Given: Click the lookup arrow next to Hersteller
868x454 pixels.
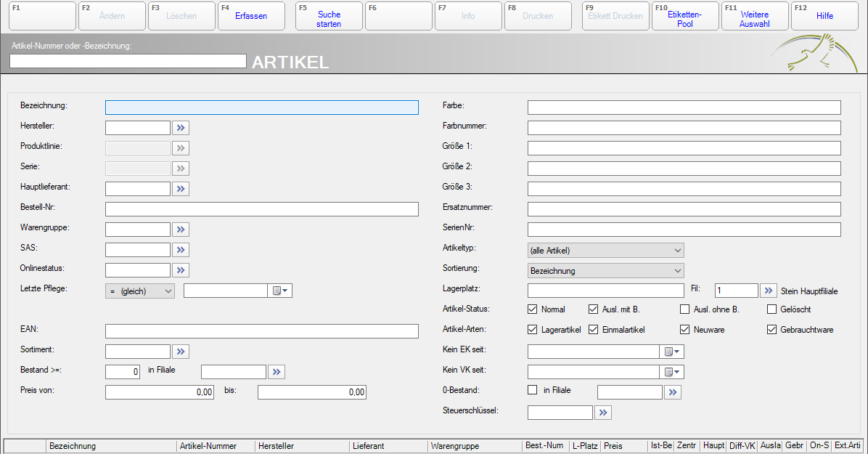Looking at the screenshot, I should click(x=181, y=128).
